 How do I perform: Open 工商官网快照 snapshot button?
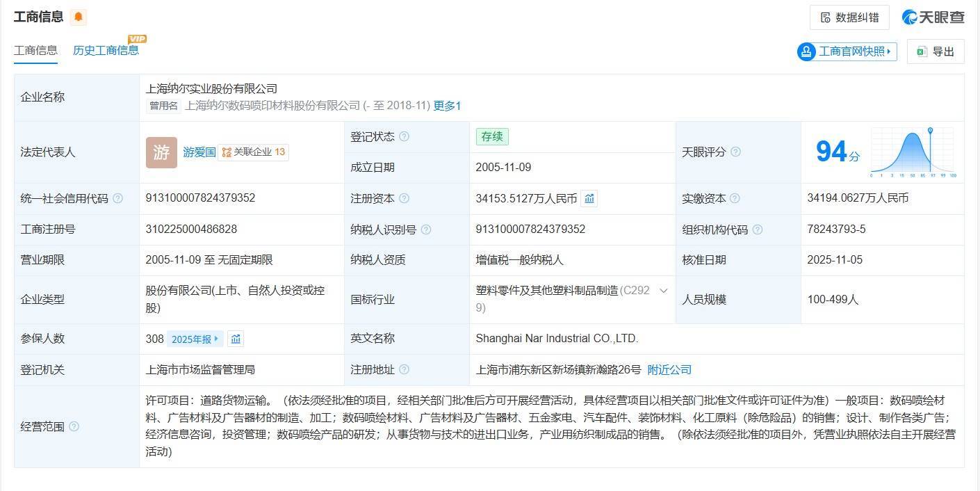click(x=847, y=51)
